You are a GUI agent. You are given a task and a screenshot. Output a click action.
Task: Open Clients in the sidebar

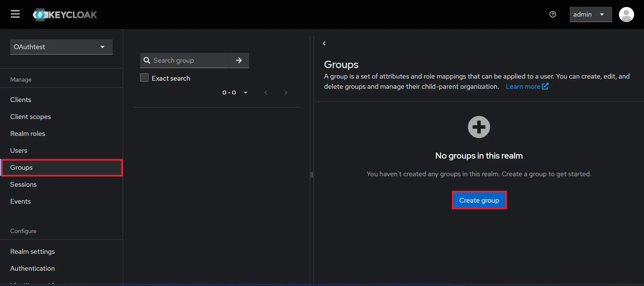[61, 100]
